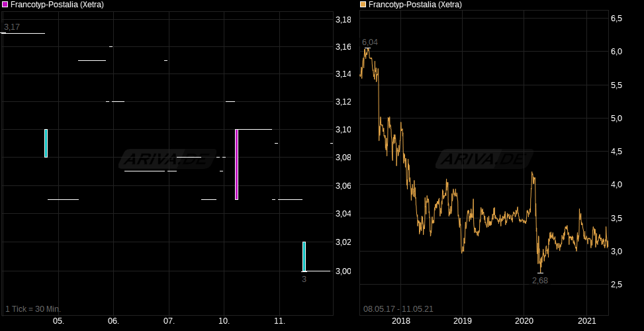
Task: Select the right chart title Francotyp-Postalia (Xetra)
Action: pos(415,5)
